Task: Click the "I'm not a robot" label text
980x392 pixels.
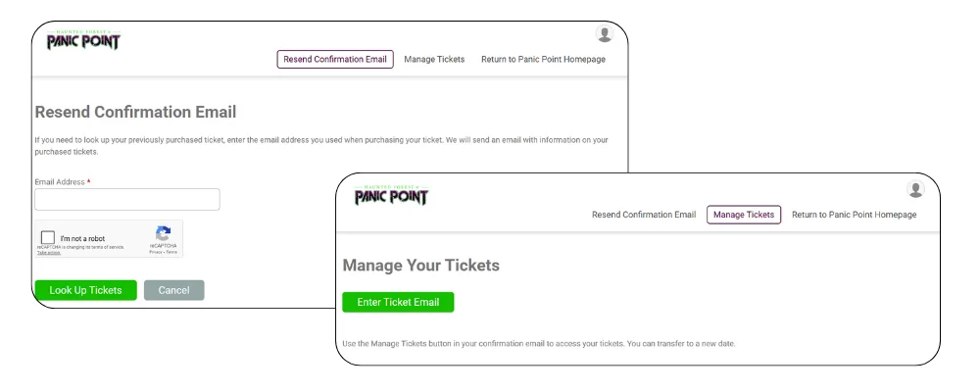Action: point(82,238)
